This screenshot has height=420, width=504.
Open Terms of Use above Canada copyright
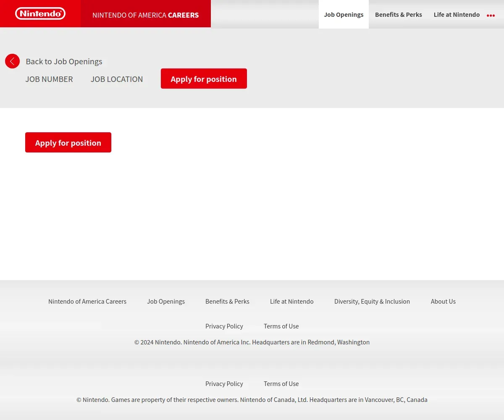(281, 383)
